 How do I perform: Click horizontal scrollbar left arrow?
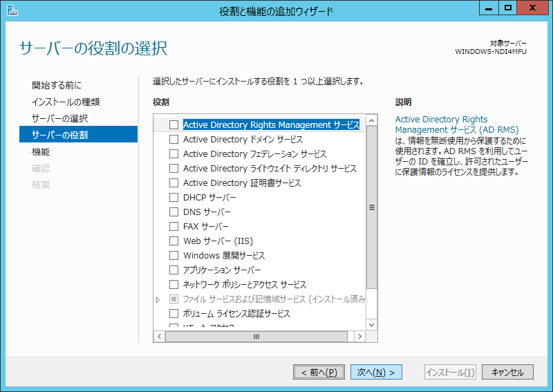tap(159, 337)
